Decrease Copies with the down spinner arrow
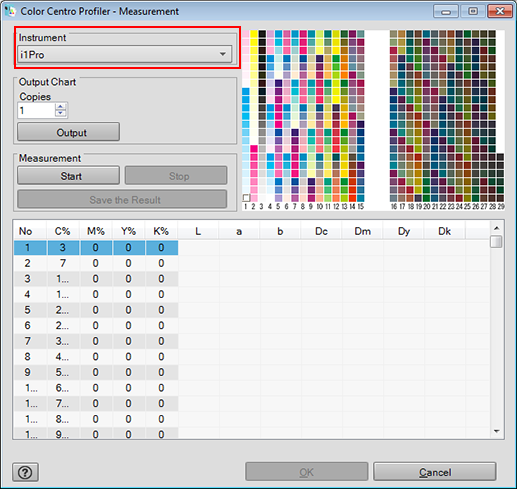Viewport: 517px width, 489px height. 60,114
